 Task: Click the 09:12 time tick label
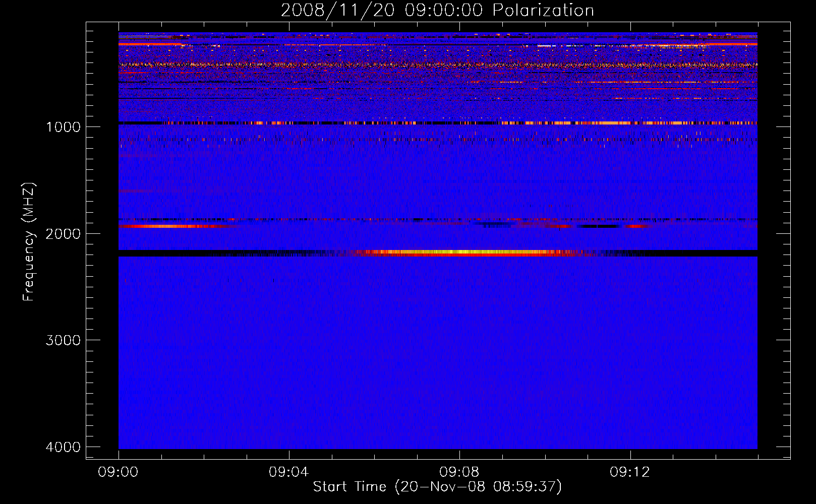(x=629, y=472)
